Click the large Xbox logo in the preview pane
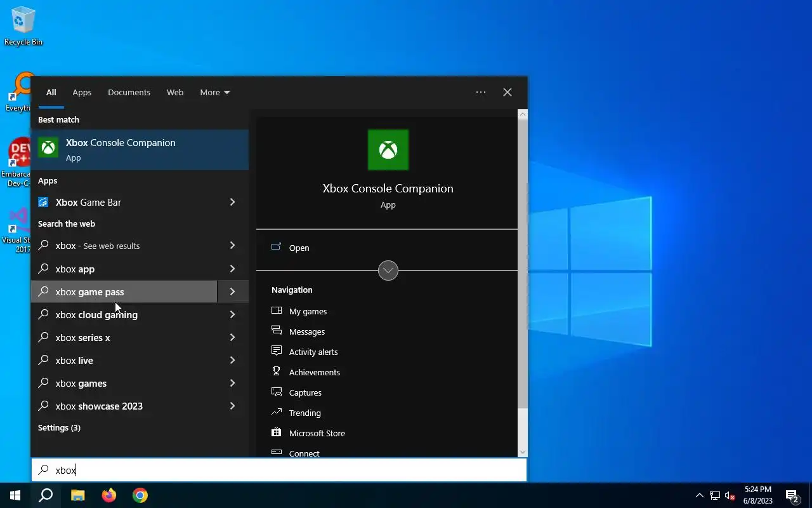This screenshot has width=812, height=508. click(388, 150)
